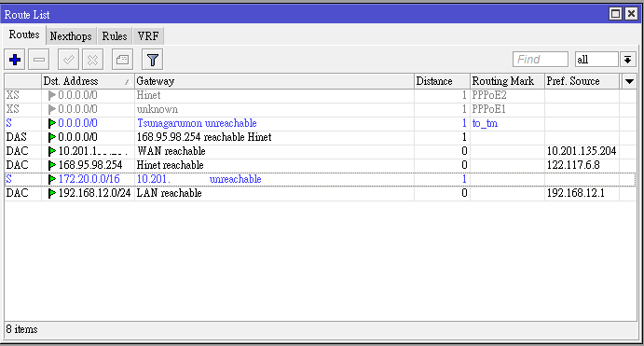
Task: Click the minus Remove route icon
Action: tap(39, 60)
